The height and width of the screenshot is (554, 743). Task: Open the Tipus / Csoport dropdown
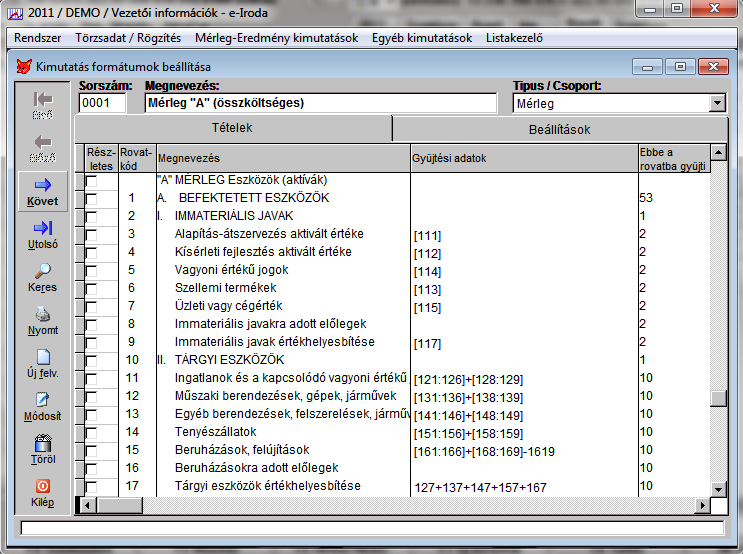coord(716,103)
